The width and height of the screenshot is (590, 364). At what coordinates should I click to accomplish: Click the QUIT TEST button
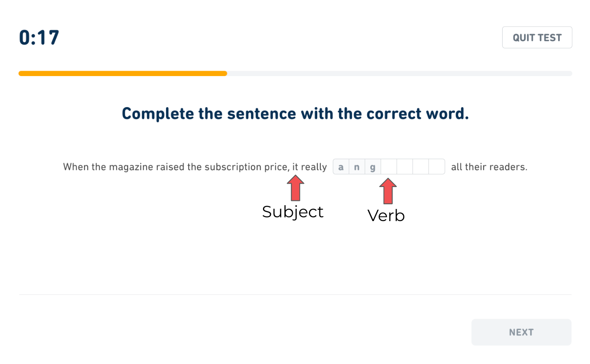pyautogui.click(x=537, y=37)
